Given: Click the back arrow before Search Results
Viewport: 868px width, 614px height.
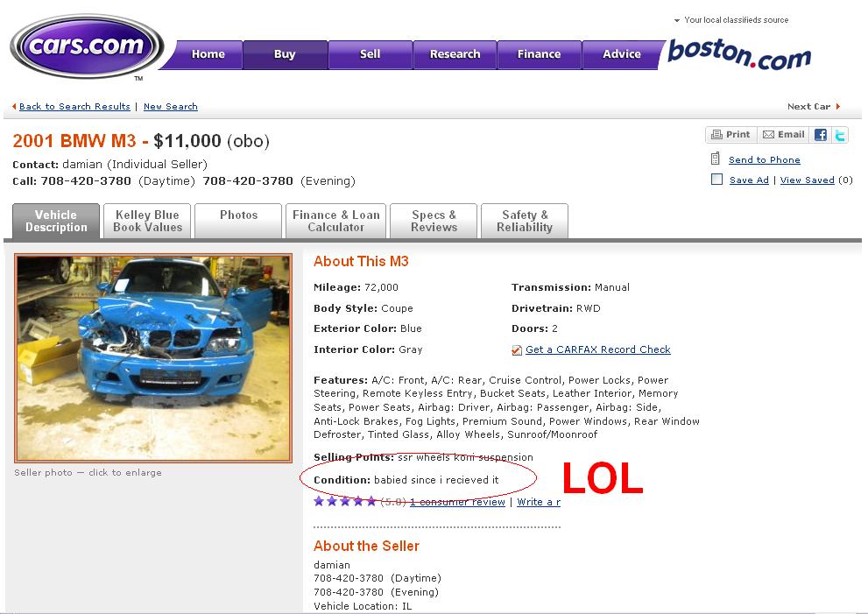Looking at the screenshot, I should coord(14,106).
